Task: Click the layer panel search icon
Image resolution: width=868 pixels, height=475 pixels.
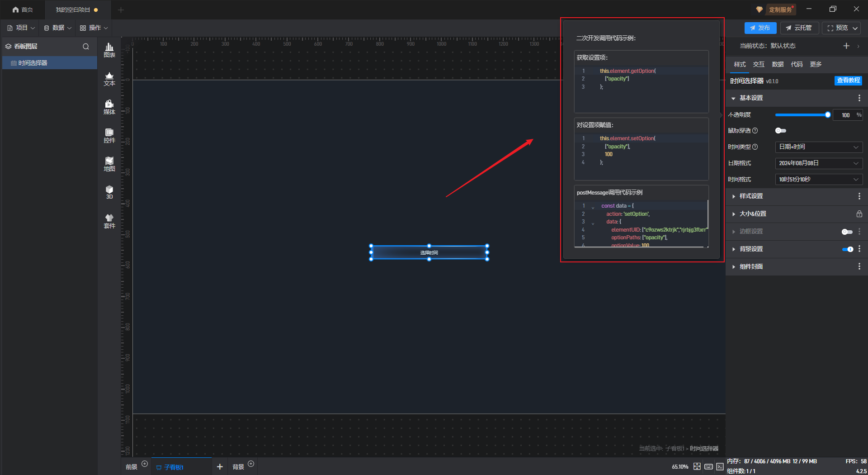Action: click(86, 47)
